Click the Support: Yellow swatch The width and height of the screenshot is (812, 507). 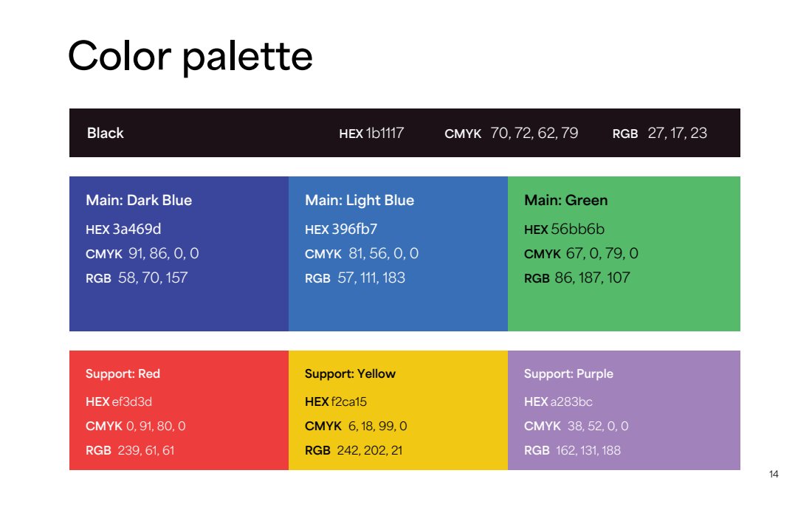[x=398, y=410]
